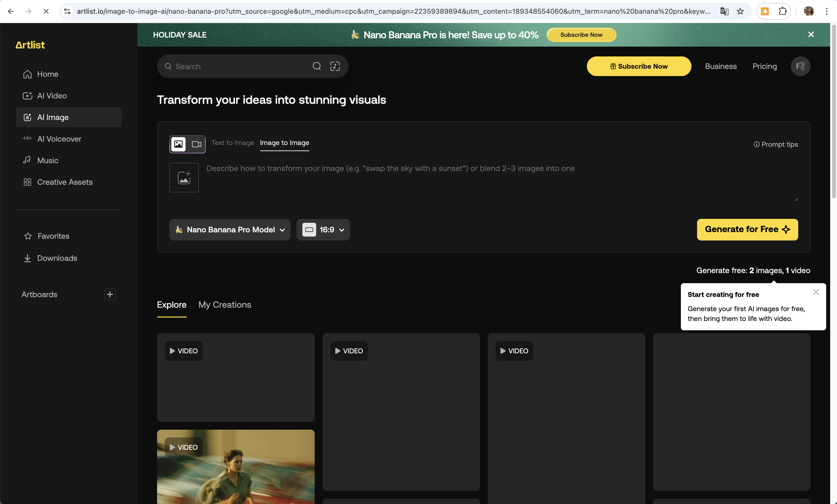The height and width of the screenshot is (504, 837).
Task: Expand the Nano Banana Pro Model dropdown
Action: [x=230, y=230]
